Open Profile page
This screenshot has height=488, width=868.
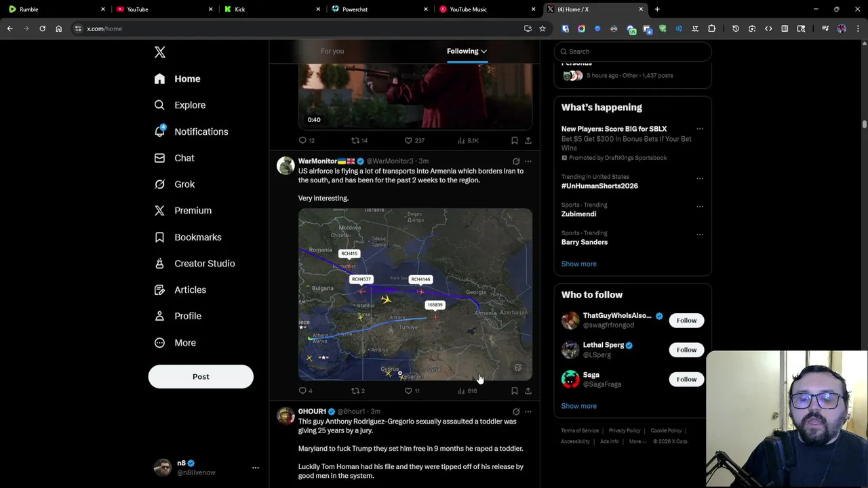tap(177, 316)
